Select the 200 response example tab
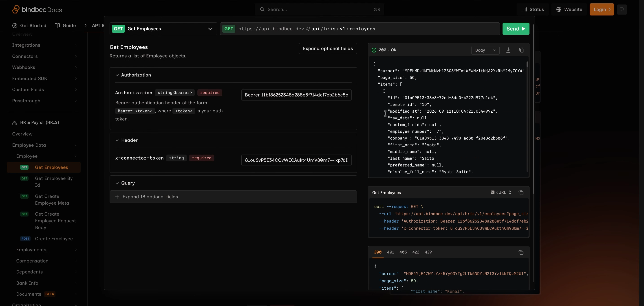Image resolution: width=644 pixels, height=306 pixels. (378, 252)
